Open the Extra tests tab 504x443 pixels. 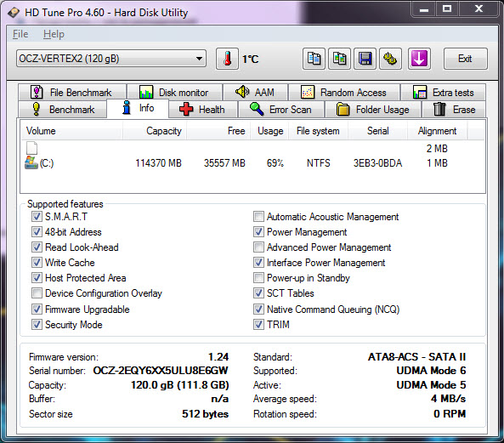(x=444, y=93)
